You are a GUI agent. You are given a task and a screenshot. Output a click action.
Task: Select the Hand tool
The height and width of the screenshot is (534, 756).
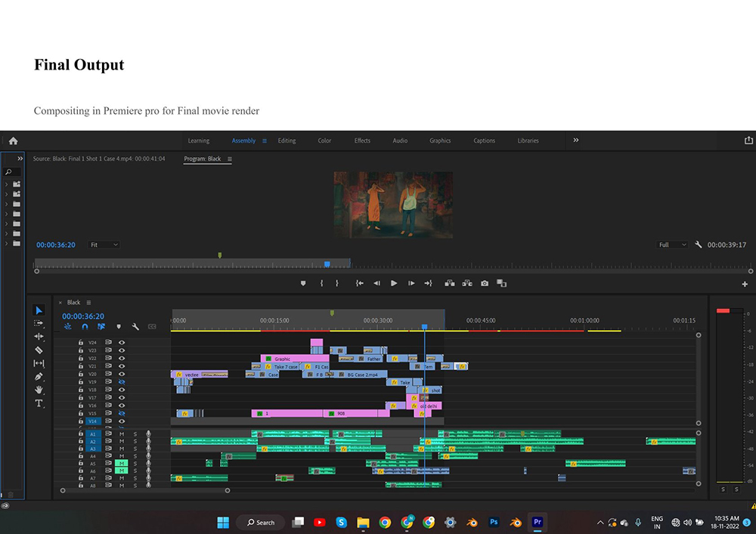pos(39,390)
